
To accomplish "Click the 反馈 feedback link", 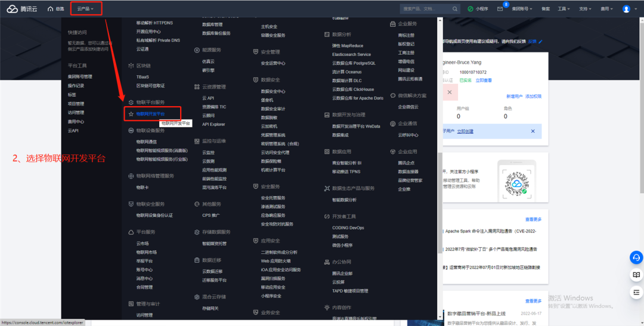I will (532, 42).
